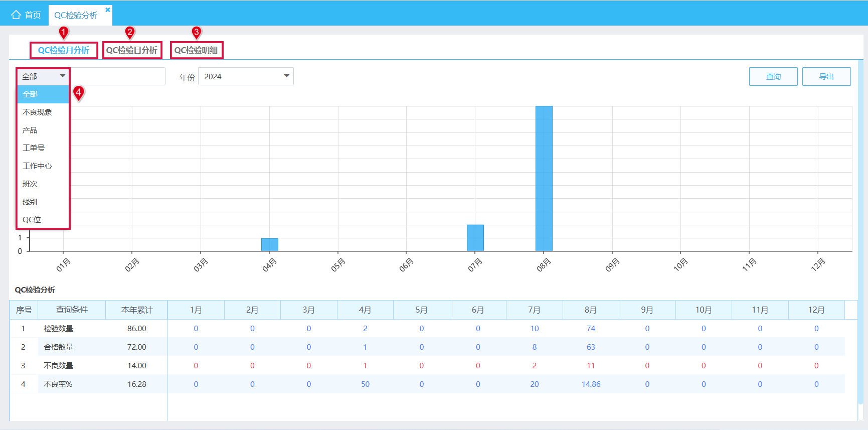Collapse the 全部 filter type dropdown
868x430 pixels.
pyautogui.click(x=43, y=76)
